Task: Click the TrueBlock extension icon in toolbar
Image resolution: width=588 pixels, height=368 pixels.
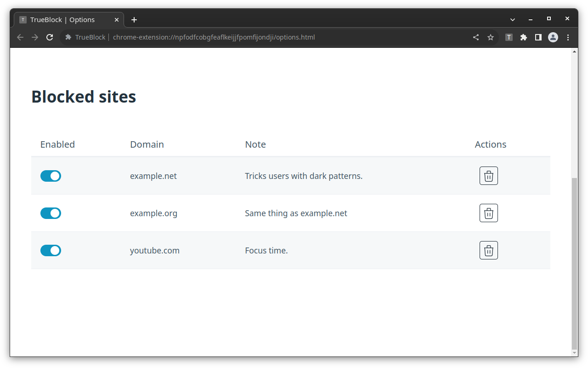Action: pos(509,37)
